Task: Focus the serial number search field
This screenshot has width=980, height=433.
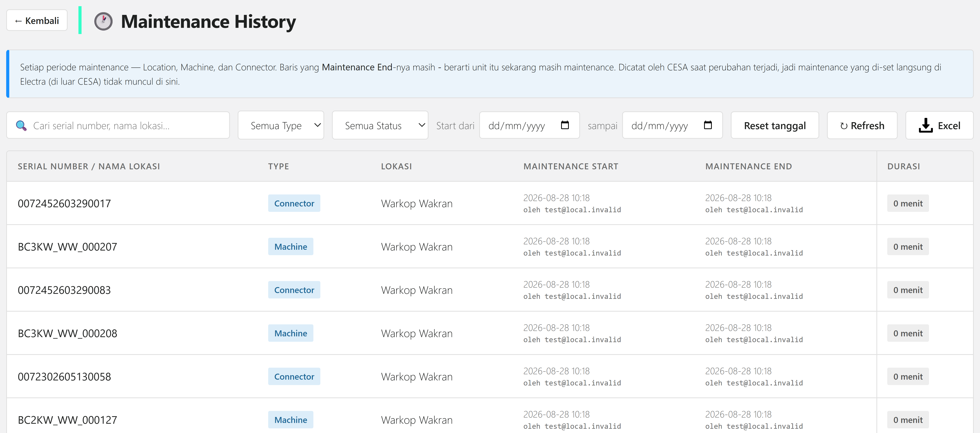Action: [x=118, y=125]
